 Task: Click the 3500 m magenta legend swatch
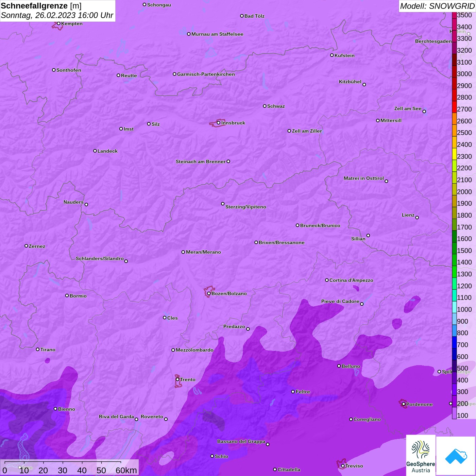tap(454, 15)
